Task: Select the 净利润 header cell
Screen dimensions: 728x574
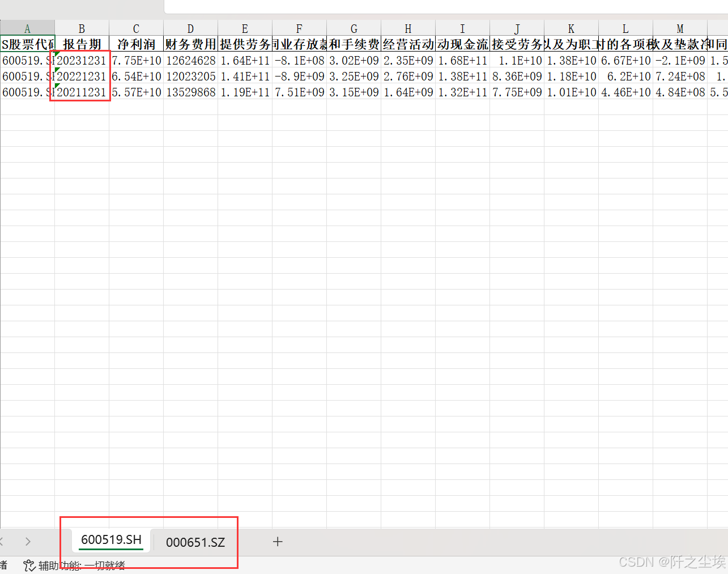Action: 136,44
